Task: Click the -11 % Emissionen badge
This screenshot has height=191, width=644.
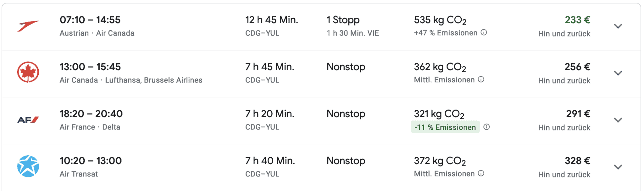Action: coord(445,127)
